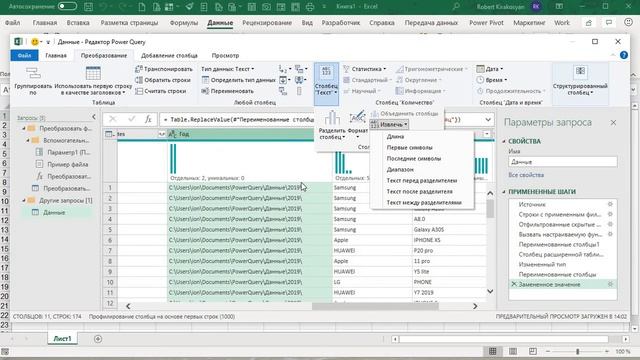
Task: Cancel the formula with the X icon
Action: click(113, 119)
